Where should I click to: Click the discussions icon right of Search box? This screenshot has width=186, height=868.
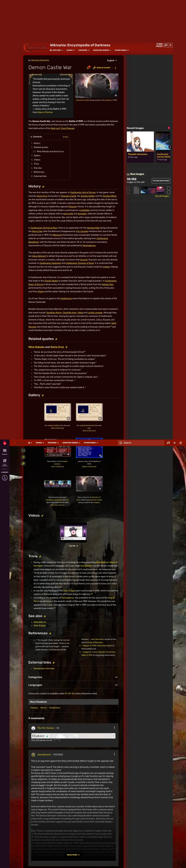[x=168, y=443]
